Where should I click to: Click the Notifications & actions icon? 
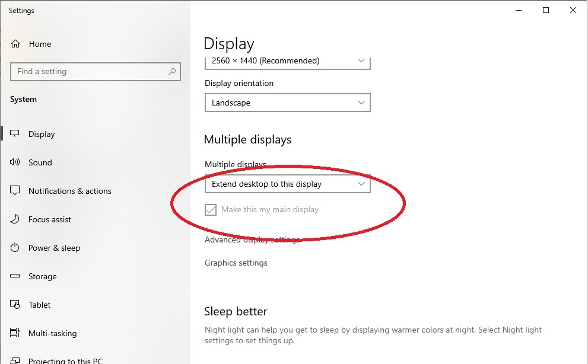tap(15, 190)
